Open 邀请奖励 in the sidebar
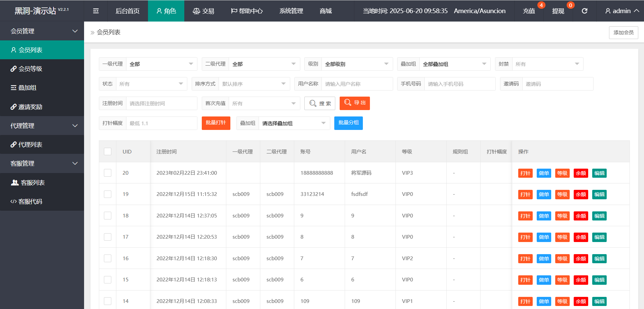 [42, 107]
